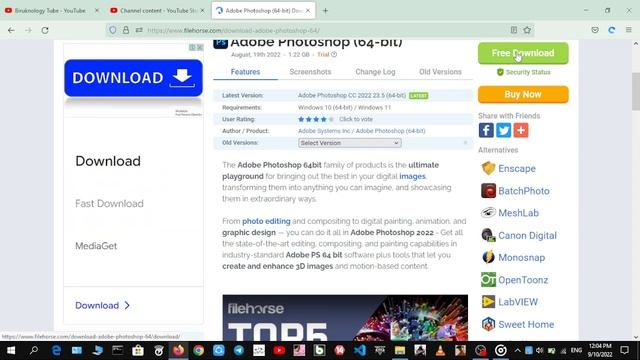640x360 pixels.
Task: Click the orange Buy Now button
Action: point(523,94)
